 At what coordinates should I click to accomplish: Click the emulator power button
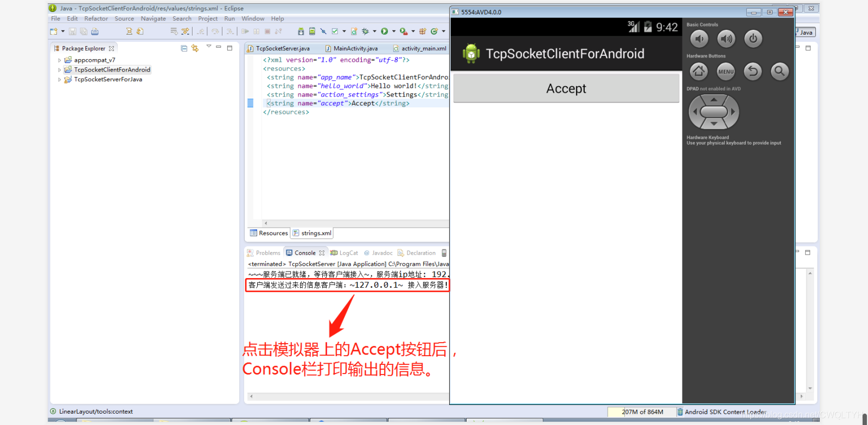tap(753, 38)
